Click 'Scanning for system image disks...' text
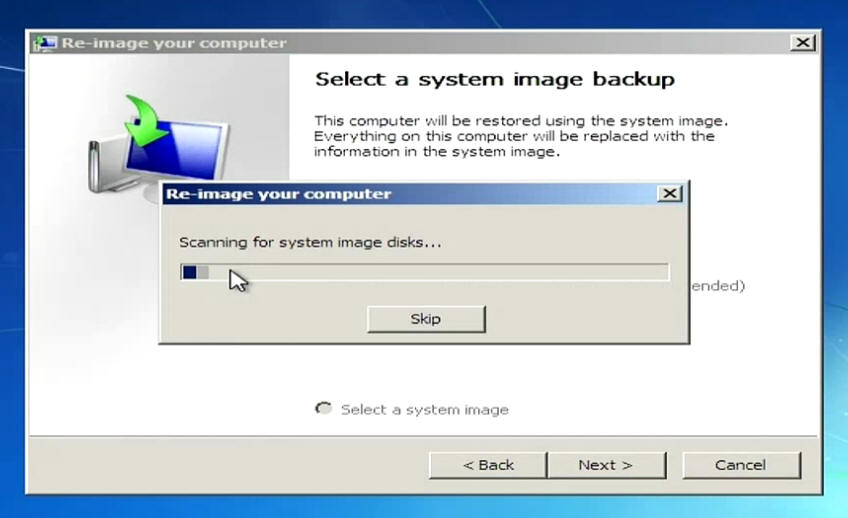This screenshot has width=848, height=518. click(310, 242)
